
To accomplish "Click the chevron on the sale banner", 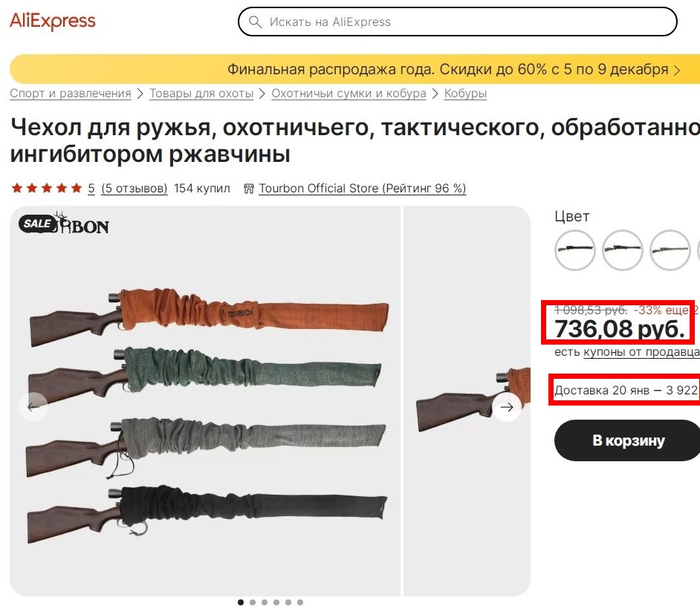I will point(677,70).
